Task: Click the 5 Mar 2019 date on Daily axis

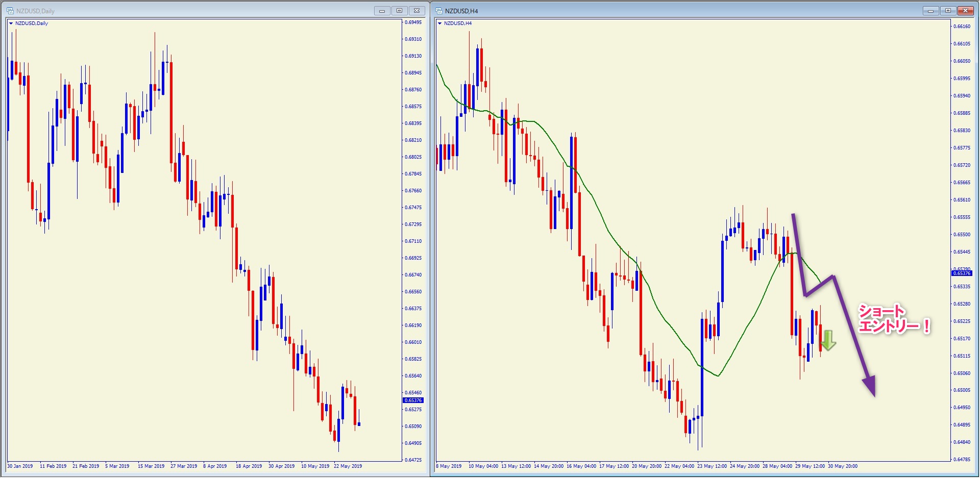Action: pos(117,466)
